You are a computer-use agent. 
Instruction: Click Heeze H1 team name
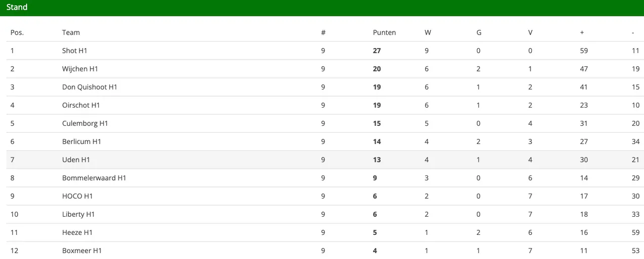tap(77, 232)
